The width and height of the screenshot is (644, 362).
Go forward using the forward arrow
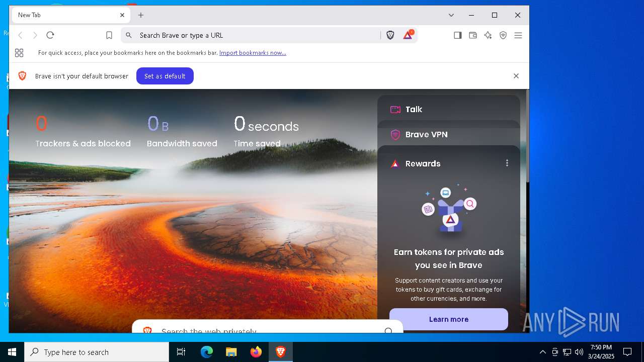(x=35, y=35)
